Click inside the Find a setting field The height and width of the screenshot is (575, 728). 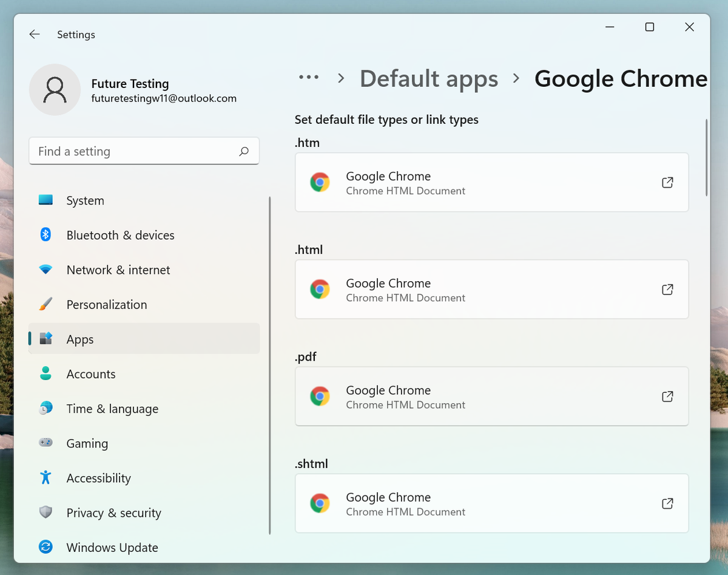click(121, 151)
